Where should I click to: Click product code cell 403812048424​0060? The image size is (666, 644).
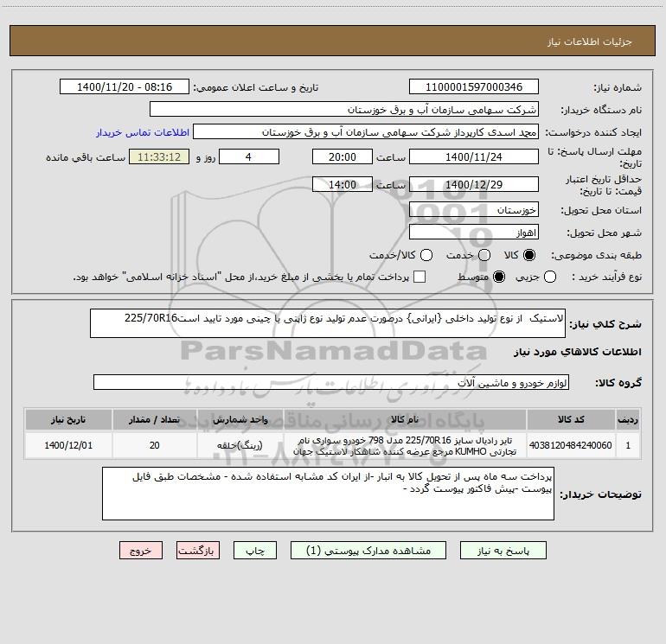[x=571, y=445]
